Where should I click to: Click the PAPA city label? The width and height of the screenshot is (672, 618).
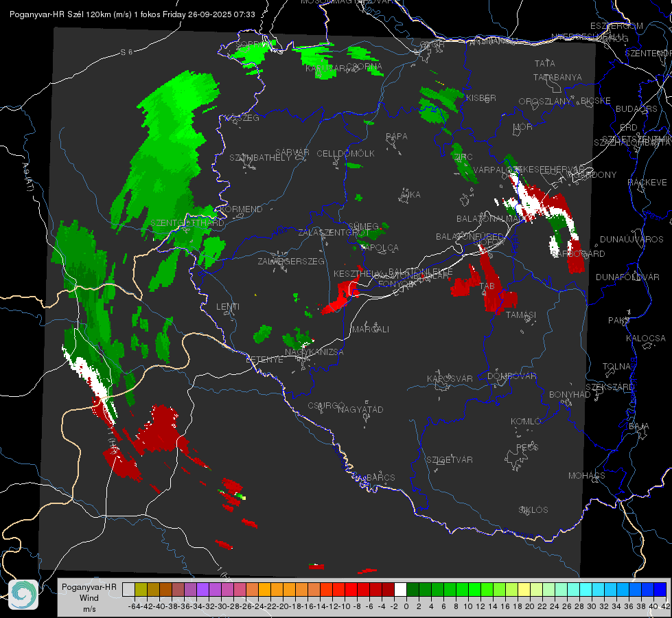pos(397,137)
